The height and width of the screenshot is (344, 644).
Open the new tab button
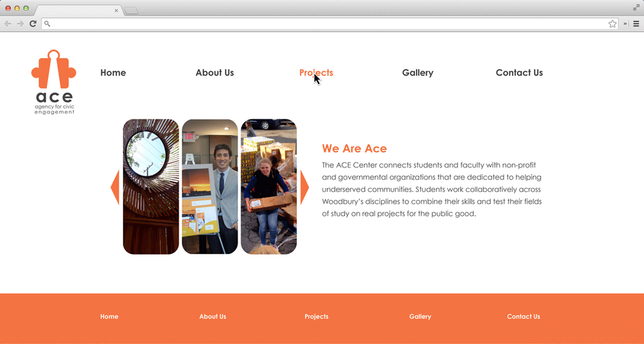tap(131, 11)
